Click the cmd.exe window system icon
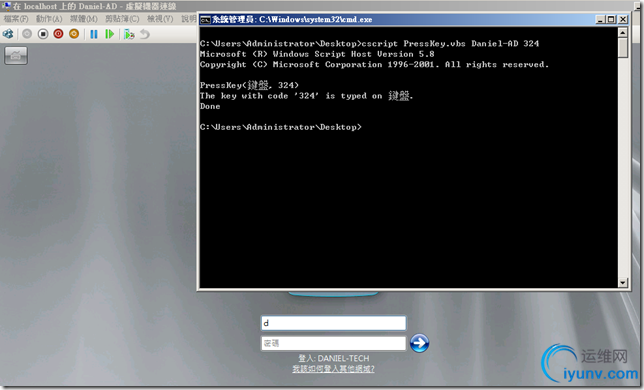Viewport: 644px width, 390px height. coord(205,20)
